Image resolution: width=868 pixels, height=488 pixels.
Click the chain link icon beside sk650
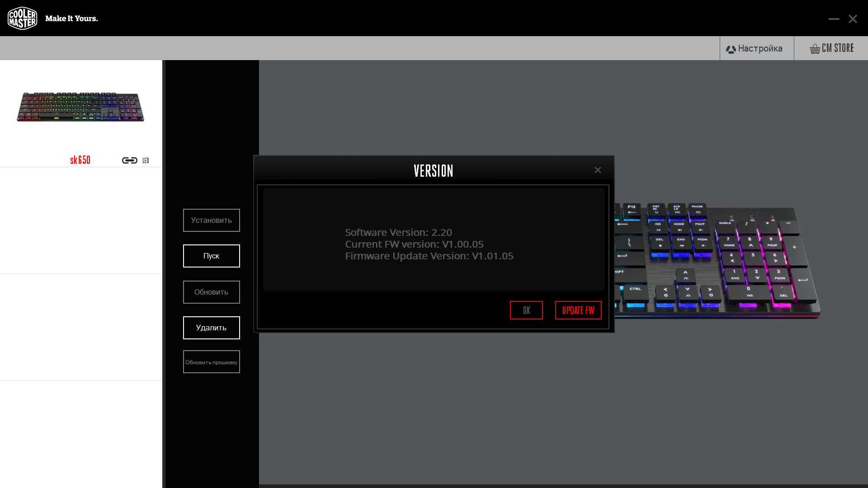(x=130, y=160)
